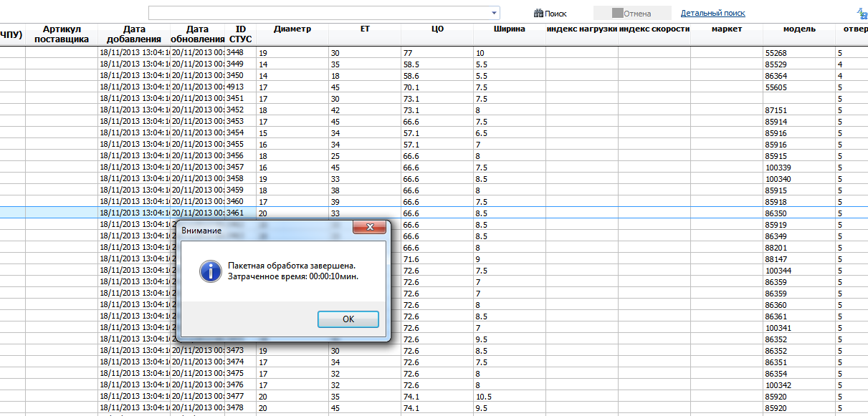Click the индекс нагрузки column header
This screenshot has width=868, height=416.
click(582, 29)
